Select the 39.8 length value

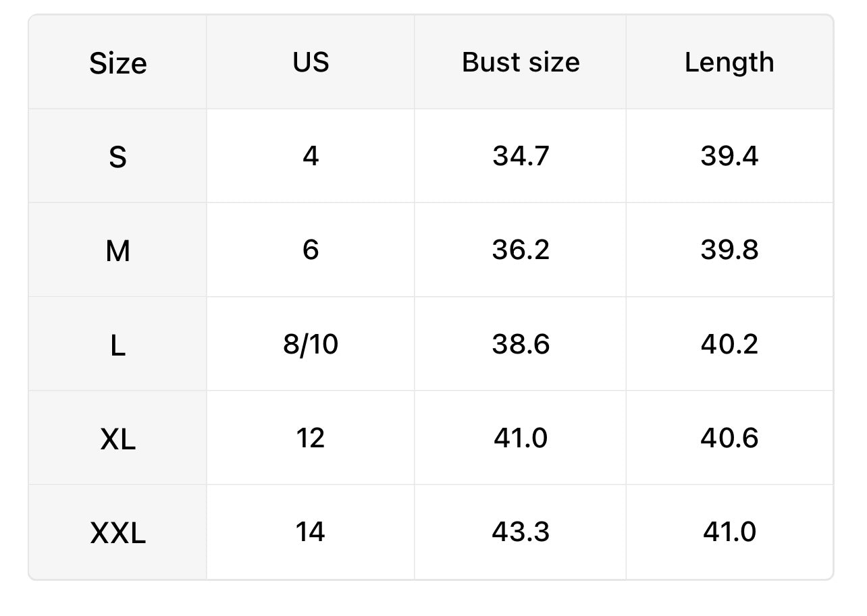729,250
